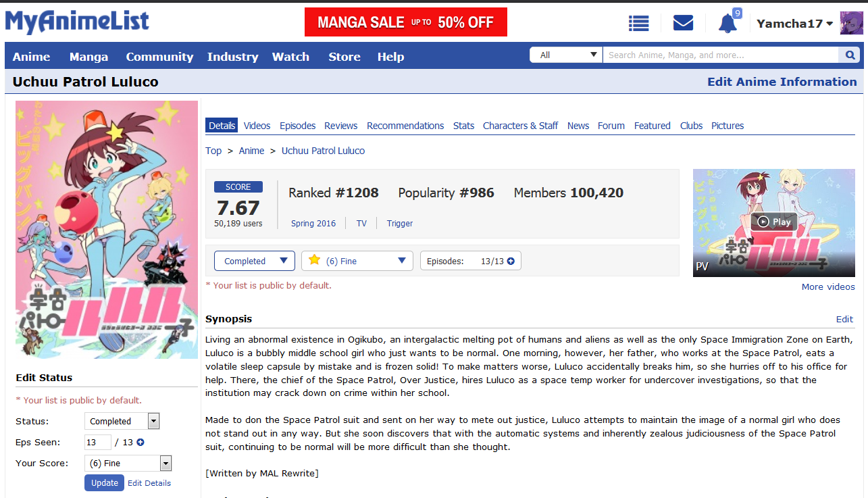Screen dimensions: 868x498
Task: Open the Anime navigation menu
Action: point(31,57)
